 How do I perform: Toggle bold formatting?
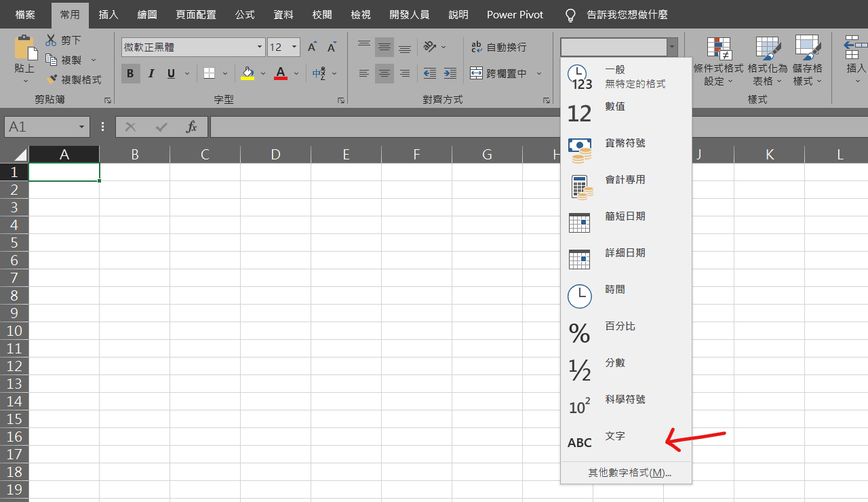pyautogui.click(x=130, y=73)
